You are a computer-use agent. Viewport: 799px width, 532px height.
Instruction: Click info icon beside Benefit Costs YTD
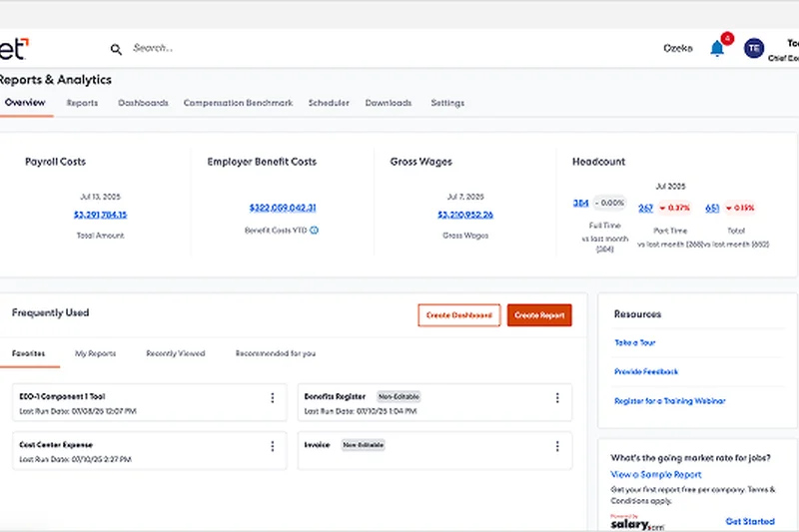point(314,230)
